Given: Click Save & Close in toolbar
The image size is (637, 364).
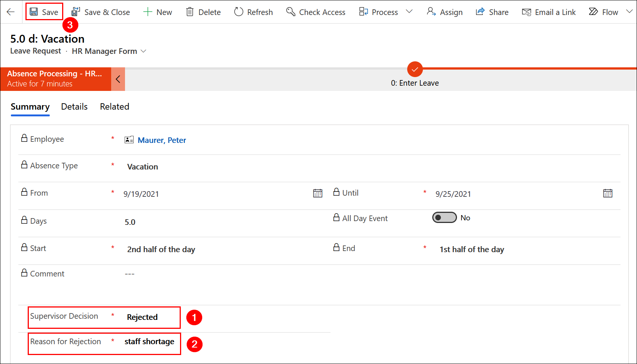Looking at the screenshot, I should [101, 12].
